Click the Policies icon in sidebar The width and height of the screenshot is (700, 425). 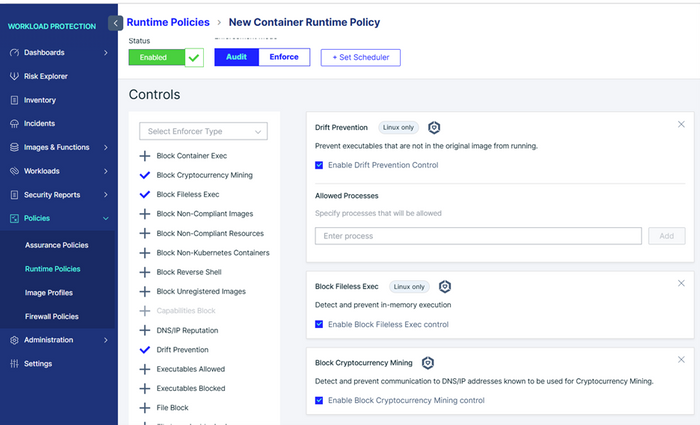coord(14,218)
